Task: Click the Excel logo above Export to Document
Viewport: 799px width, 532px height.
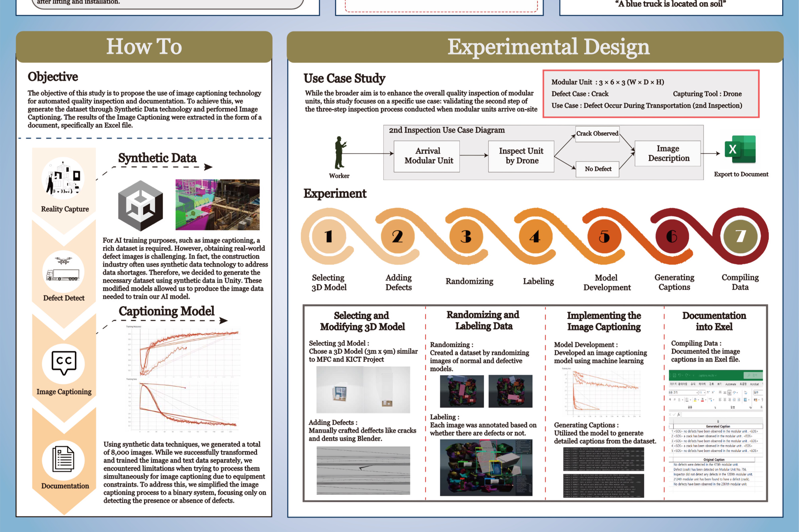Action: [740, 149]
